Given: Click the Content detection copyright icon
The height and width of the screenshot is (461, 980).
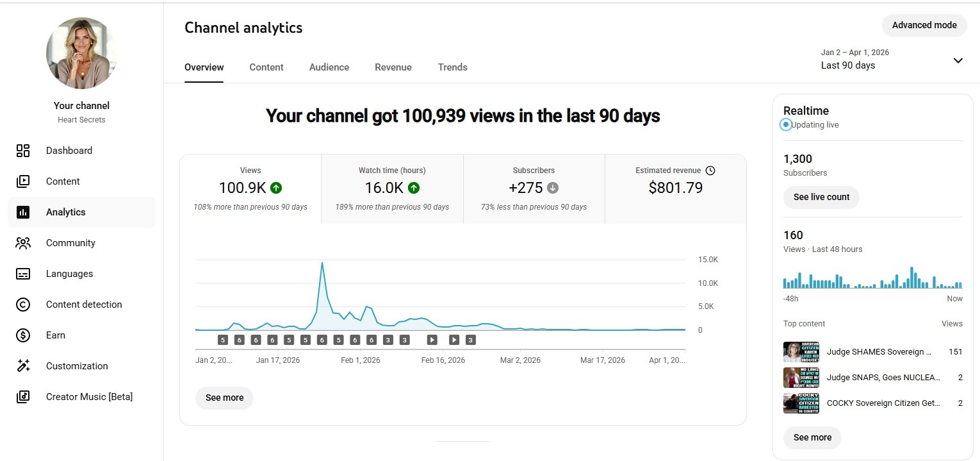Looking at the screenshot, I should tap(23, 305).
